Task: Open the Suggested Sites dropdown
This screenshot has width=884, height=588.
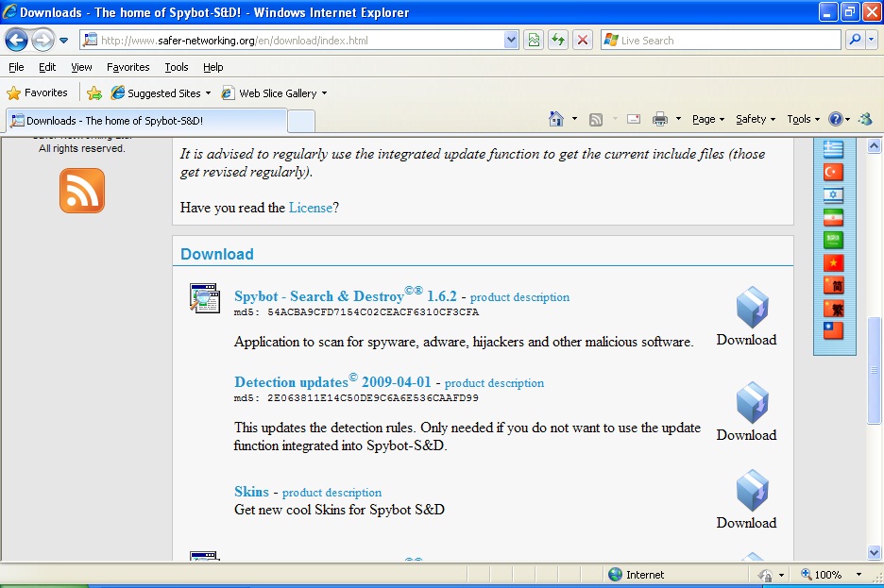Action: coord(161,92)
